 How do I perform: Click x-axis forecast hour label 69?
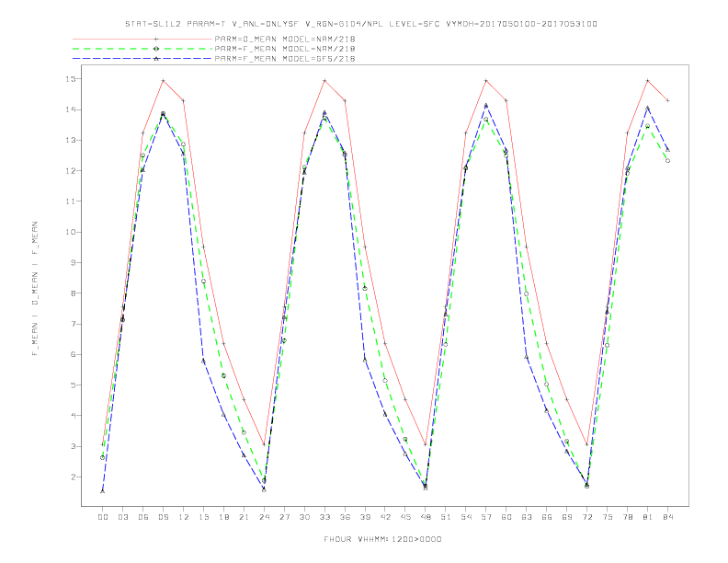567,517
